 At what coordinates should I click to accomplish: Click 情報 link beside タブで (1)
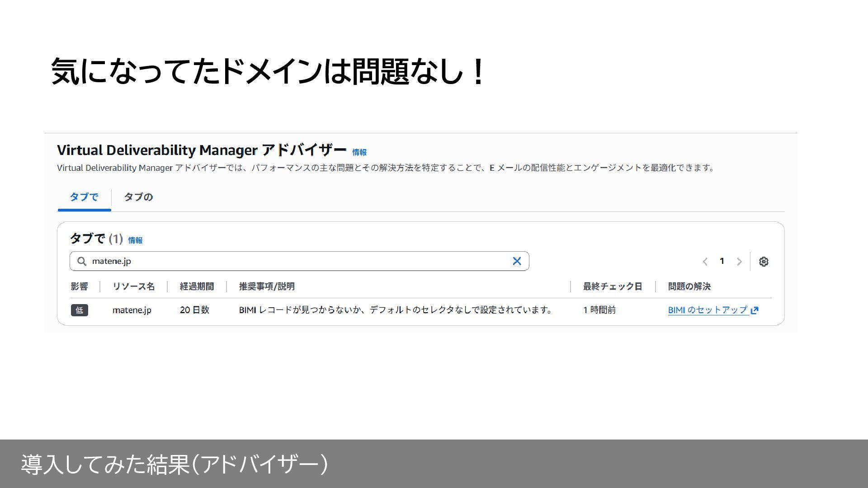click(135, 240)
